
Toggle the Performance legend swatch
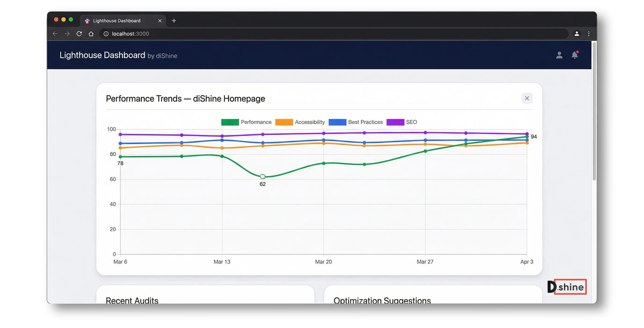point(230,122)
